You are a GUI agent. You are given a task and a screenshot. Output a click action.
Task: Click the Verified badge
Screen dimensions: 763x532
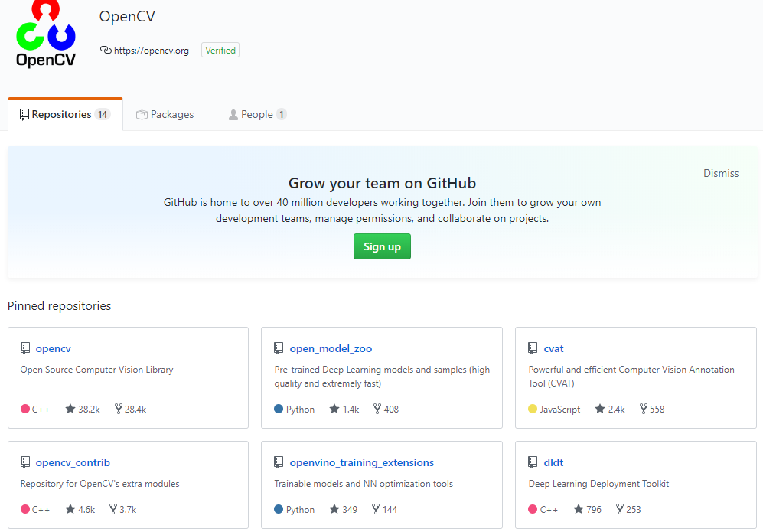[x=220, y=50]
